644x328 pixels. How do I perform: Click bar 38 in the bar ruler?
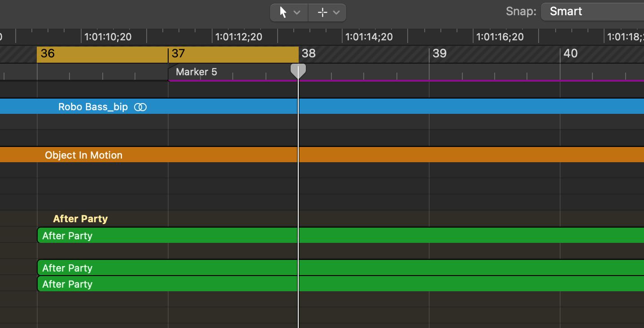point(309,54)
